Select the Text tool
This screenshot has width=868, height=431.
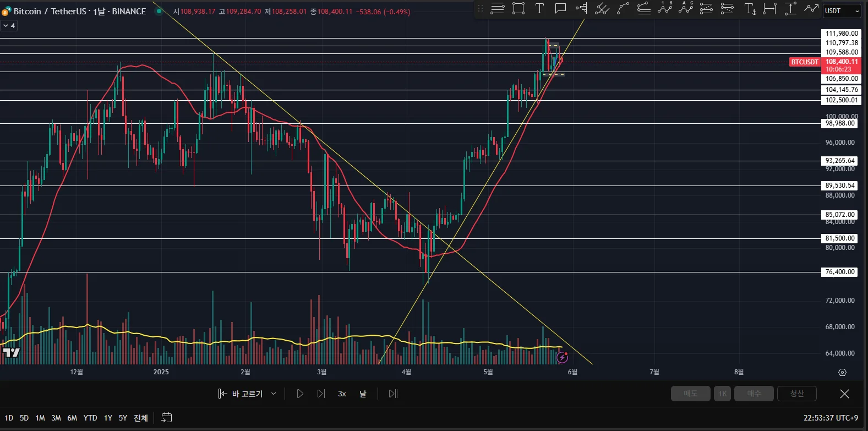pos(539,8)
